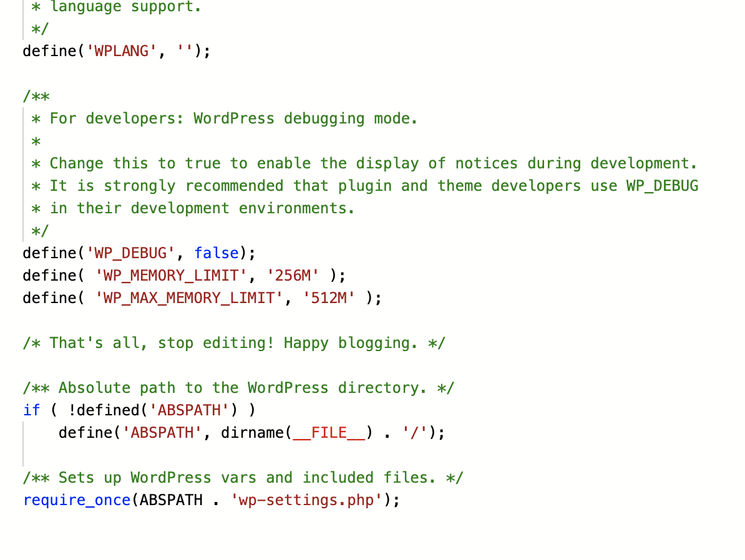The image size is (745, 560).
Task: Click the __FILE__ constant
Action: 329,433
